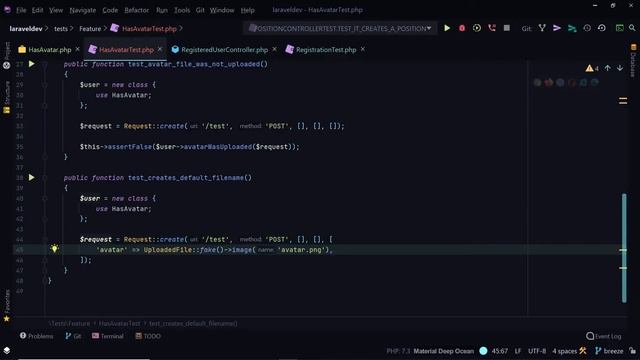Open the terminal window icon in toolbar
Viewport: 640px width, 360px height.
620,28
